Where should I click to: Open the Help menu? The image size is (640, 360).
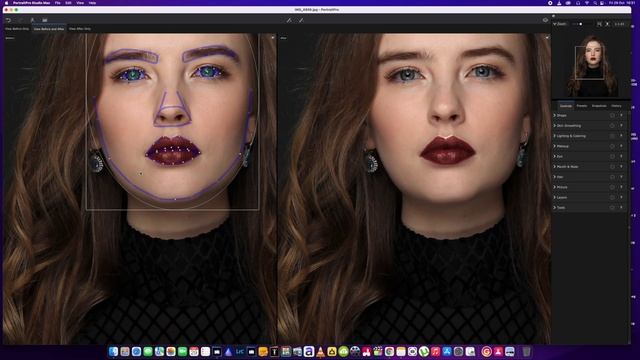coord(92,3)
